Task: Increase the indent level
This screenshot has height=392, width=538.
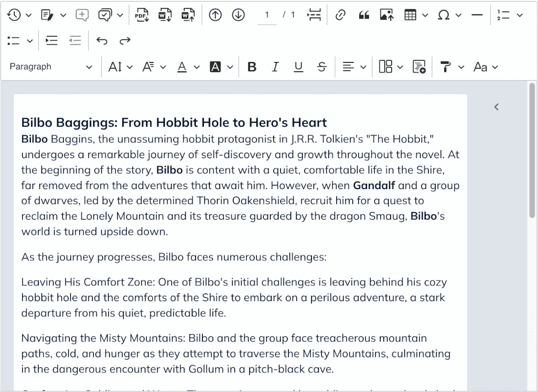Action: [51, 41]
